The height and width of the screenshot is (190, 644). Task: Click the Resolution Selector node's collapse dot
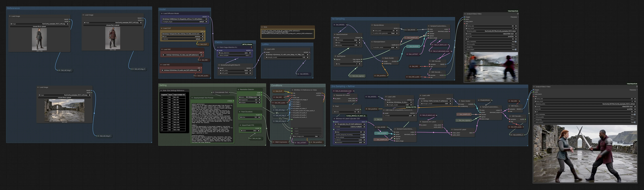click(x=238, y=89)
